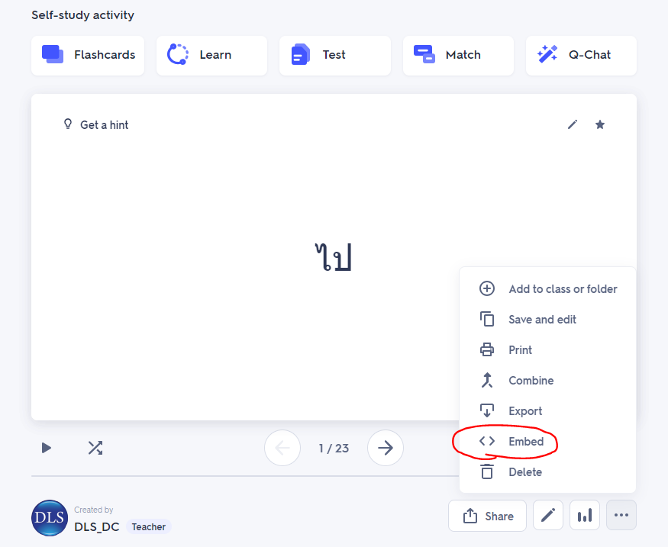Choose Save and edit option
668x548 pixels.
(548, 320)
